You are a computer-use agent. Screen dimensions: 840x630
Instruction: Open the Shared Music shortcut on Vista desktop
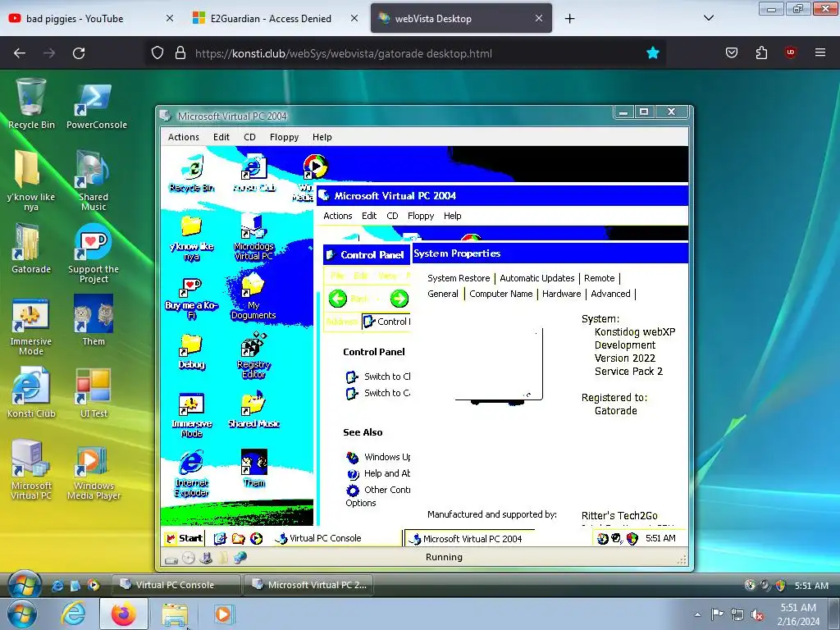(94, 180)
